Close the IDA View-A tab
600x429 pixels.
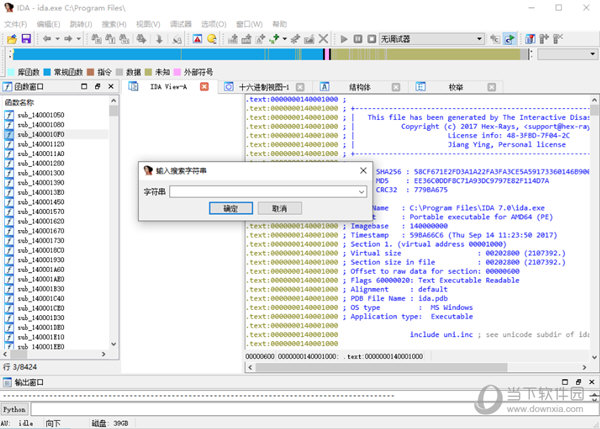click(204, 87)
